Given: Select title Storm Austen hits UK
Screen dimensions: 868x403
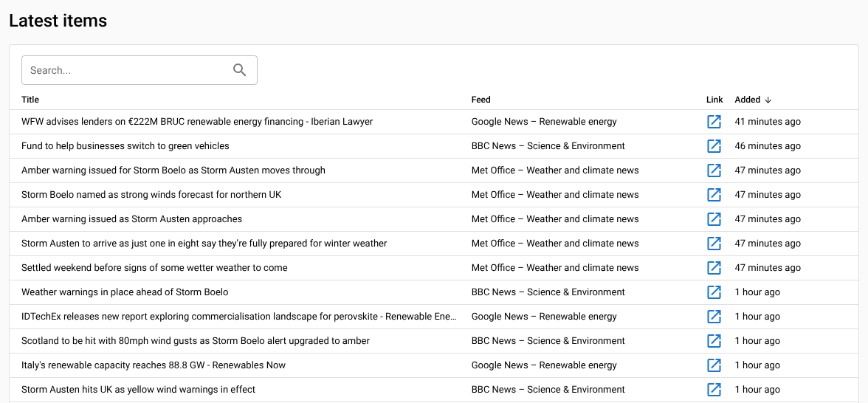Looking at the screenshot, I should [x=139, y=390].
